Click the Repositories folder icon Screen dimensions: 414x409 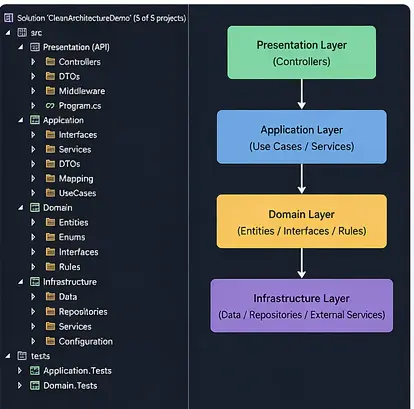50,311
